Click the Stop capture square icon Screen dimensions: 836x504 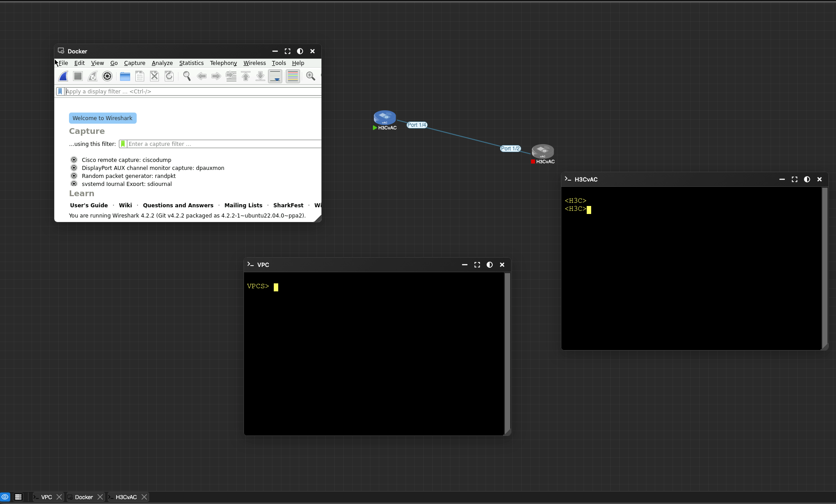tap(78, 76)
